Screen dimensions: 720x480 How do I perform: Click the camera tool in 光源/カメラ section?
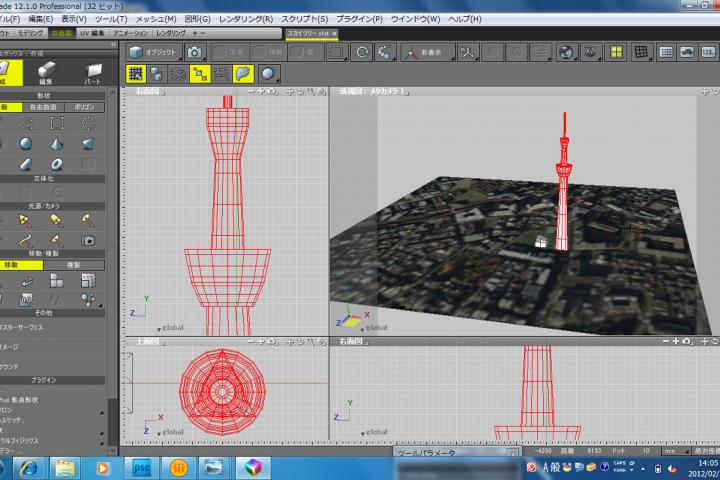(88, 240)
